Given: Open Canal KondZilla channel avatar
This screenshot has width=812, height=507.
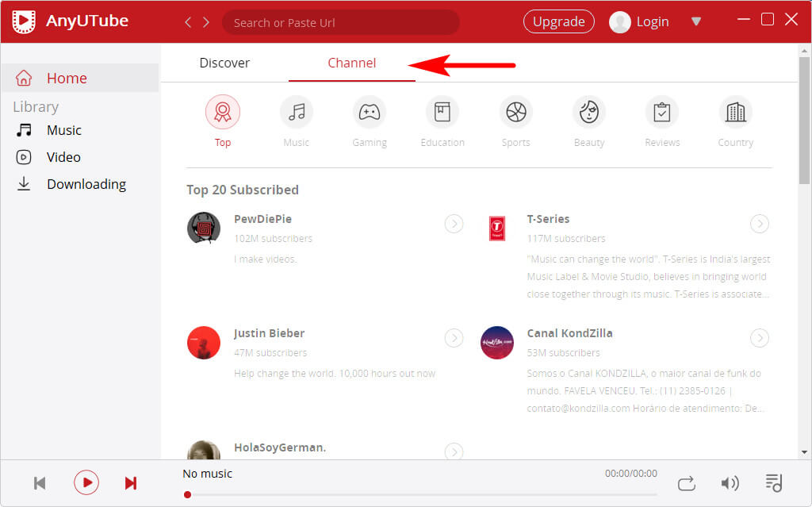Looking at the screenshot, I should (x=497, y=342).
